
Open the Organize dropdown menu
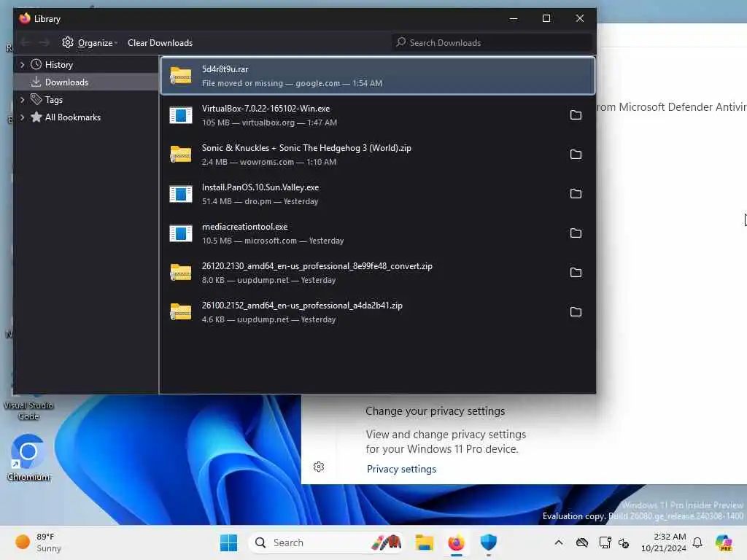(x=90, y=43)
